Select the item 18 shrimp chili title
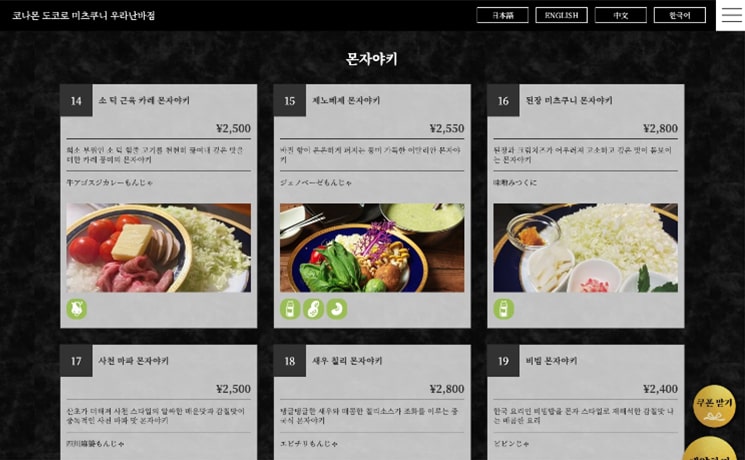 (347, 361)
